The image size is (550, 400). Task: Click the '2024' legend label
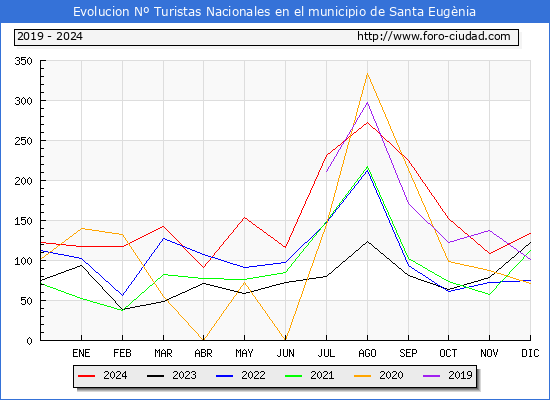pos(115,375)
